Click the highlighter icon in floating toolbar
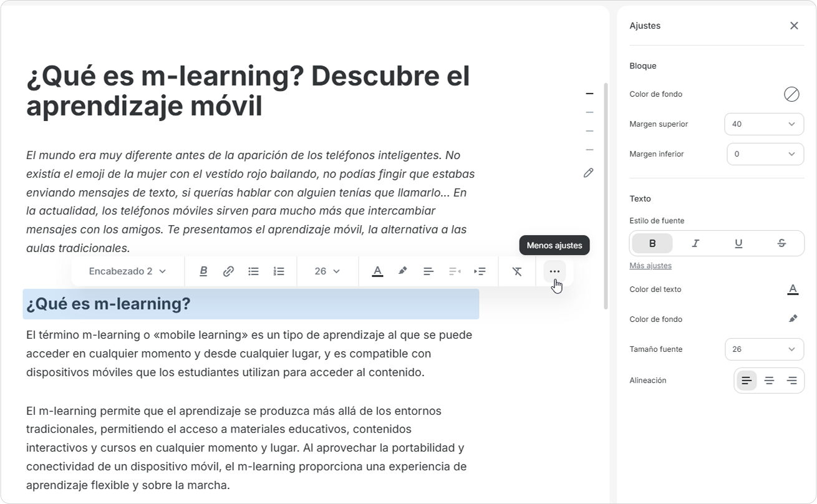The height and width of the screenshot is (504, 817). coord(402,271)
